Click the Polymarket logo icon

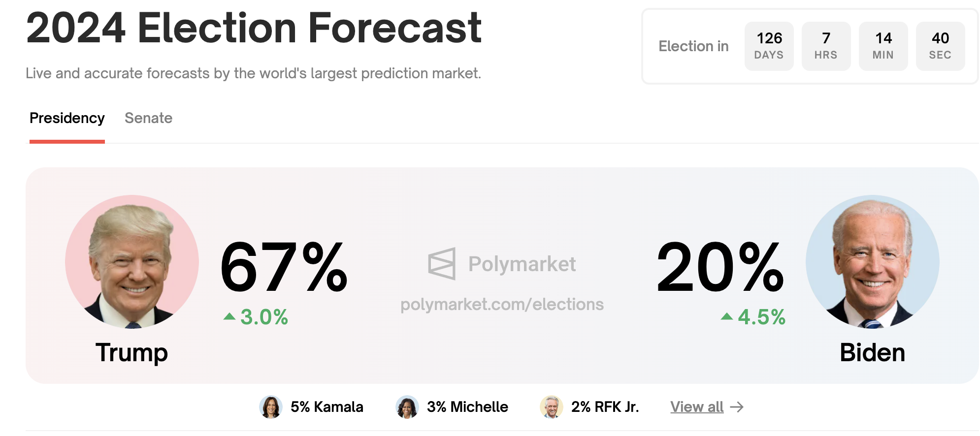click(x=442, y=264)
